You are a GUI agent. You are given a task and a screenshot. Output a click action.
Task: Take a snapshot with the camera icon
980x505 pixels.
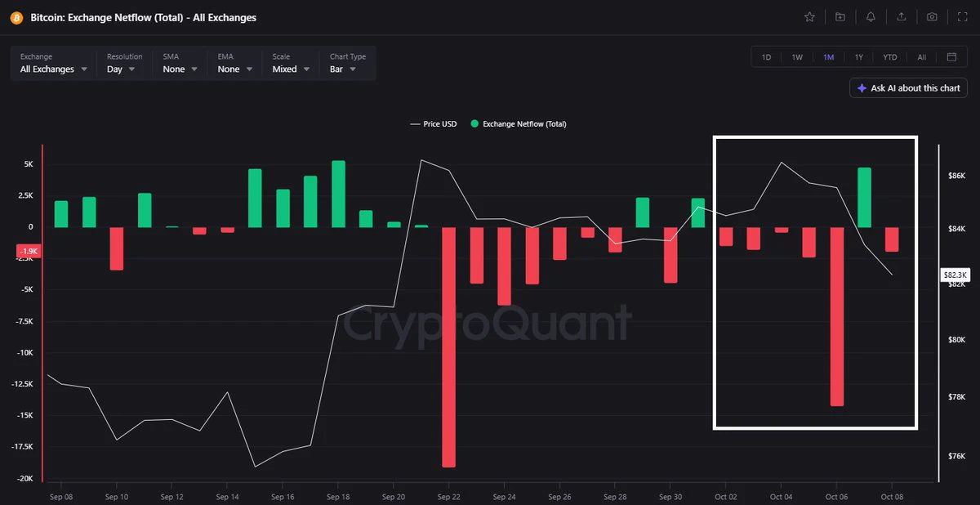coord(932,16)
